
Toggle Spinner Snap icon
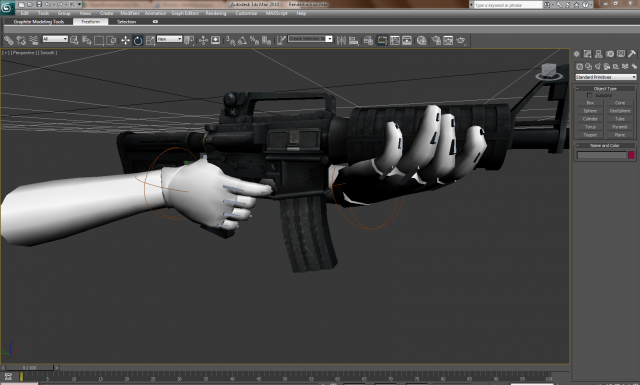tap(267, 40)
